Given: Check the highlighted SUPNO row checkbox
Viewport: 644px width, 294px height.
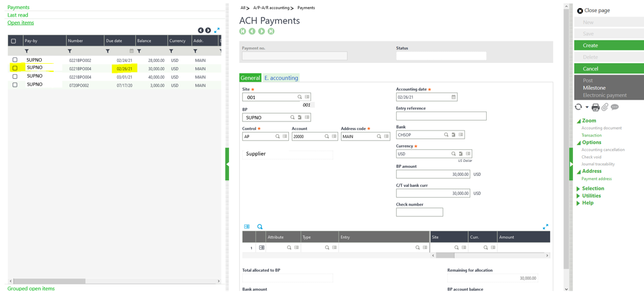Looking at the screenshot, I should pos(15,68).
